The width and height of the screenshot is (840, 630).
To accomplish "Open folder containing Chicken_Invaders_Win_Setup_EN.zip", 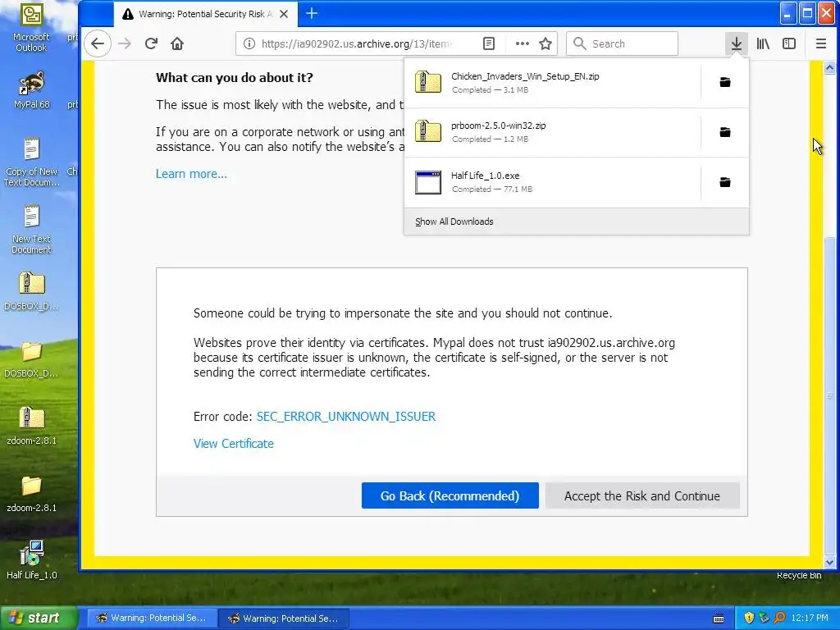I will (x=725, y=83).
